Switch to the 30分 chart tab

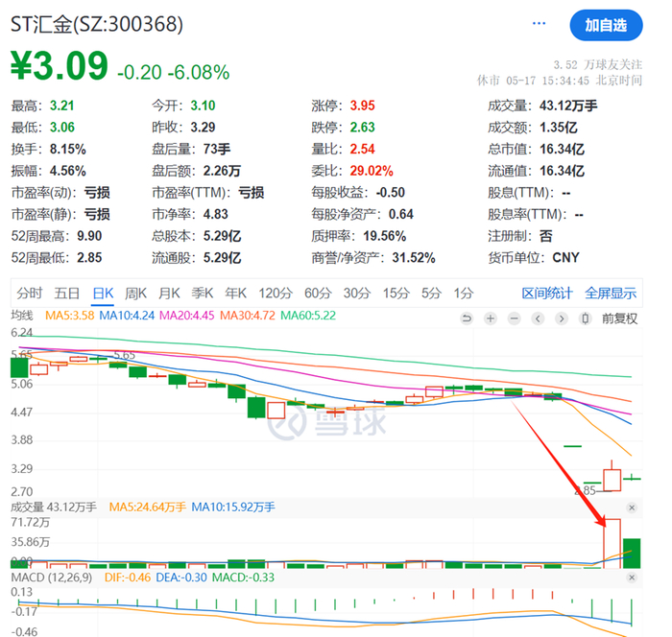(x=357, y=294)
